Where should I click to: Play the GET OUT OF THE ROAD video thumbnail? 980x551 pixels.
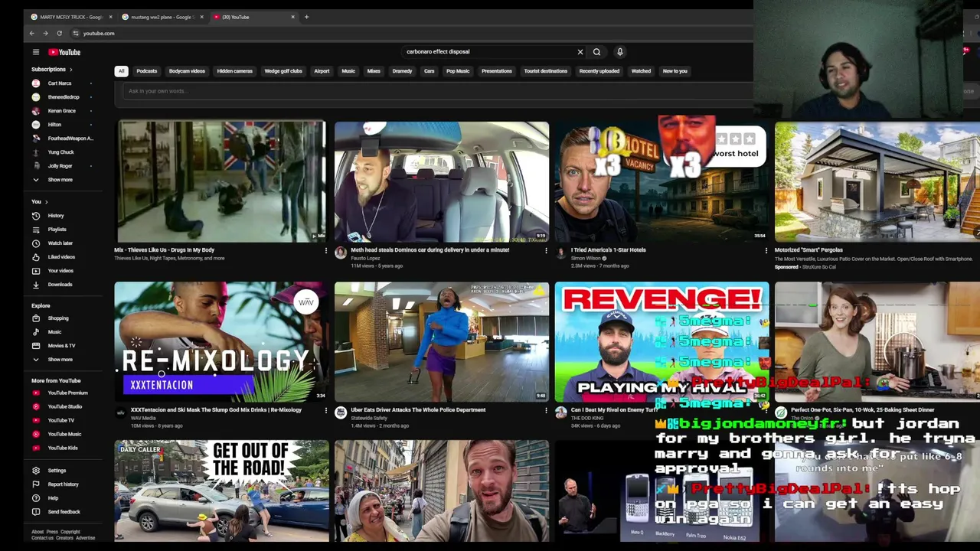[x=222, y=491]
